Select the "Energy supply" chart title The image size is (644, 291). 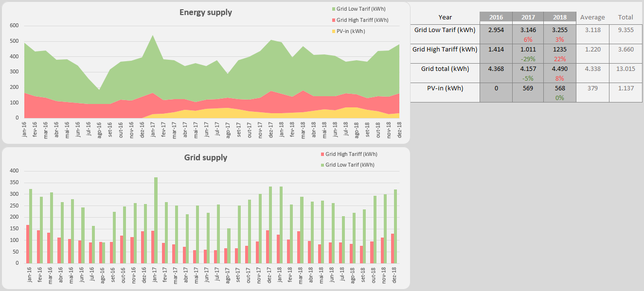(205, 12)
